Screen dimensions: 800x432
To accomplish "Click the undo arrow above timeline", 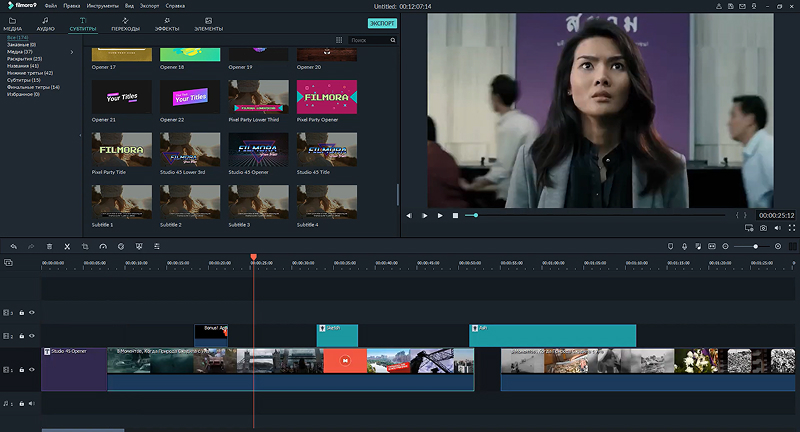I will 14,246.
